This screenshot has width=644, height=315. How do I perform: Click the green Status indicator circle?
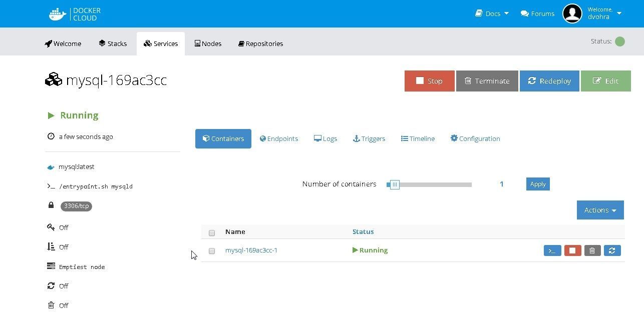[620, 41]
